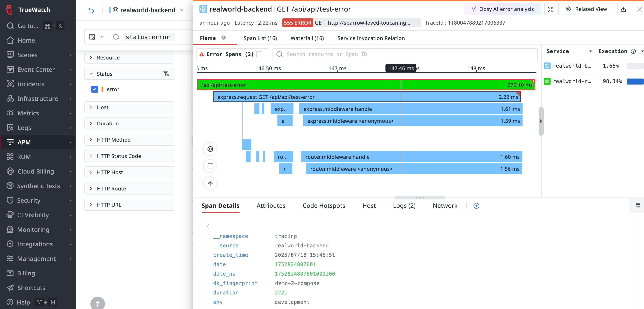Collapse the right services panel with the arrow toggle
The image size is (644, 309).
[541, 121]
